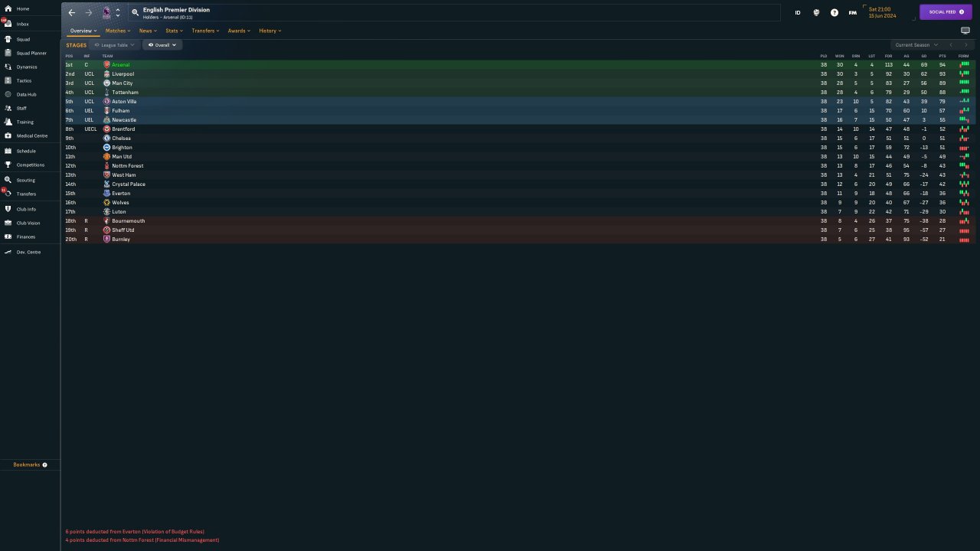This screenshot has width=980, height=551.
Task: Open Club Info in the sidebar
Action: click(x=26, y=210)
